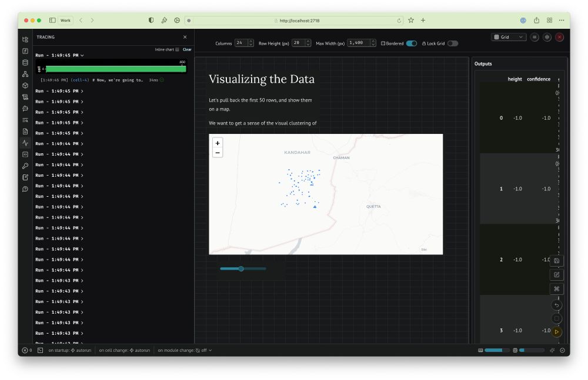Image resolution: width=588 pixels, height=380 pixels.
Task: Select the tracing pulse icon in sidebar
Action: [25, 143]
